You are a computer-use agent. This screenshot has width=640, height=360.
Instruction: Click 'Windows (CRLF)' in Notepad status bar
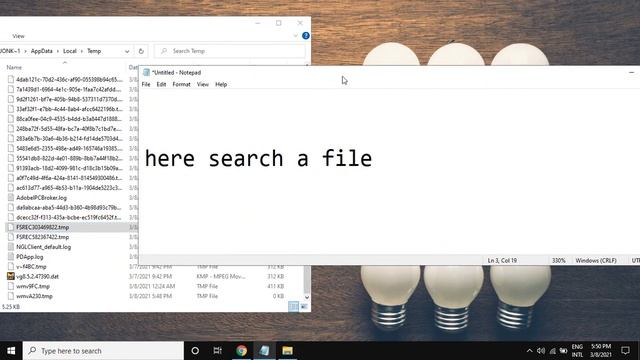pos(596,260)
